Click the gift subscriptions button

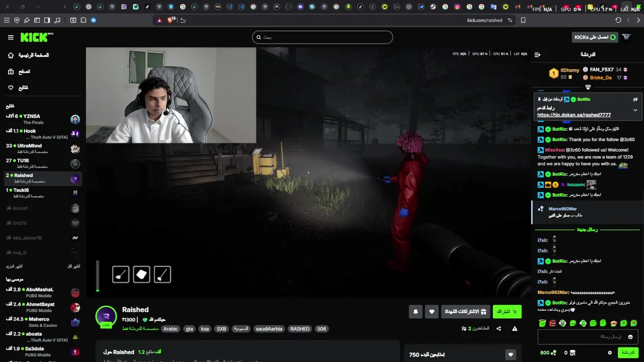[465, 312]
